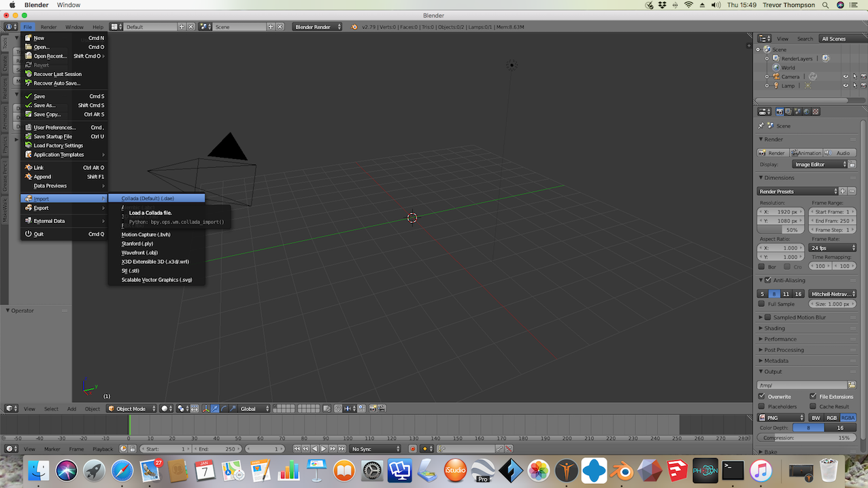Select RGBA color mode button
The width and height of the screenshot is (868, 488).
(848, 417)
